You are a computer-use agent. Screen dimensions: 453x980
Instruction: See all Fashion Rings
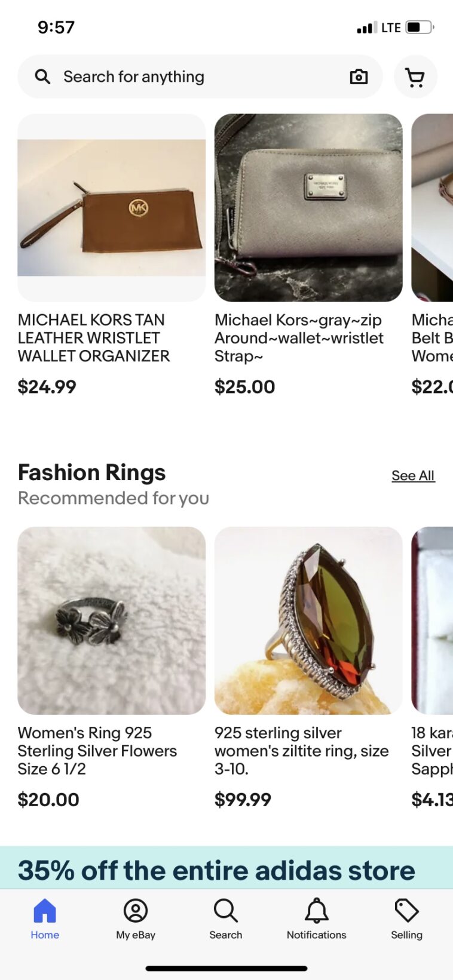tap(413, 476)
